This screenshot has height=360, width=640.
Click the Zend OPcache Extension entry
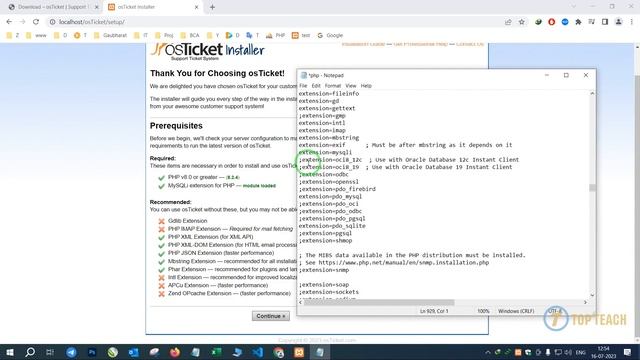point(229,293)
